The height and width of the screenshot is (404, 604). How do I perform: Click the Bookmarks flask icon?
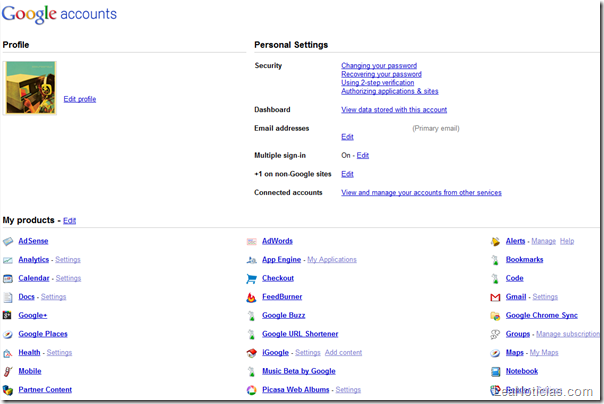pos(495,260)
